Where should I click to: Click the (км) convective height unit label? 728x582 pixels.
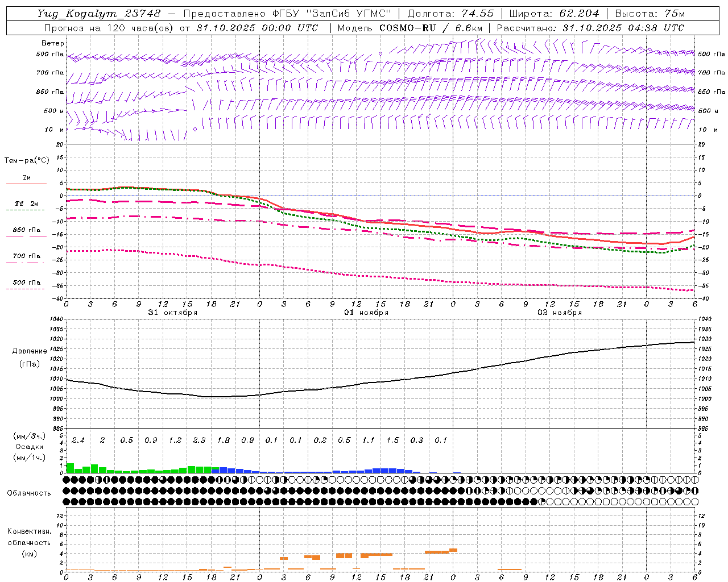click(29, 554)
